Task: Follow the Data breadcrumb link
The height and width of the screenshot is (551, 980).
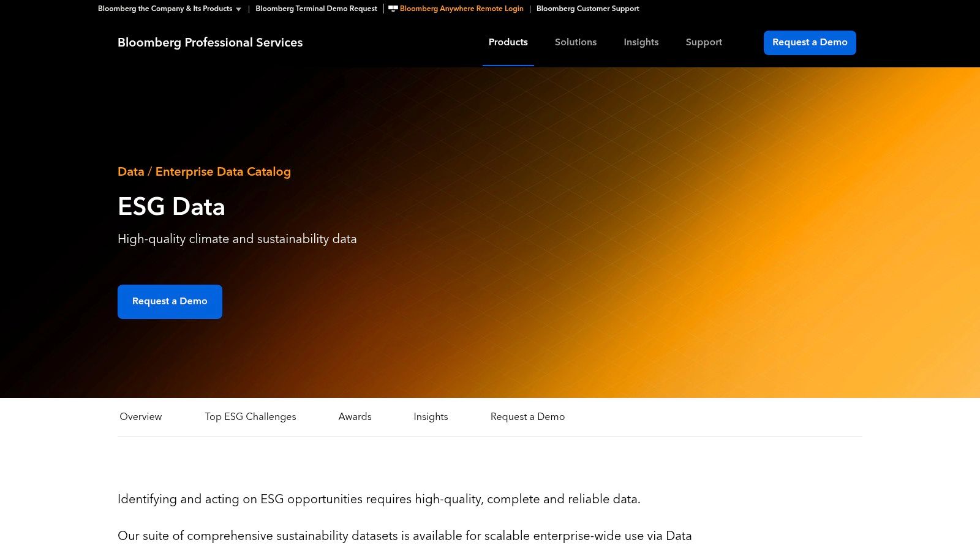Action: coord(130,172)
